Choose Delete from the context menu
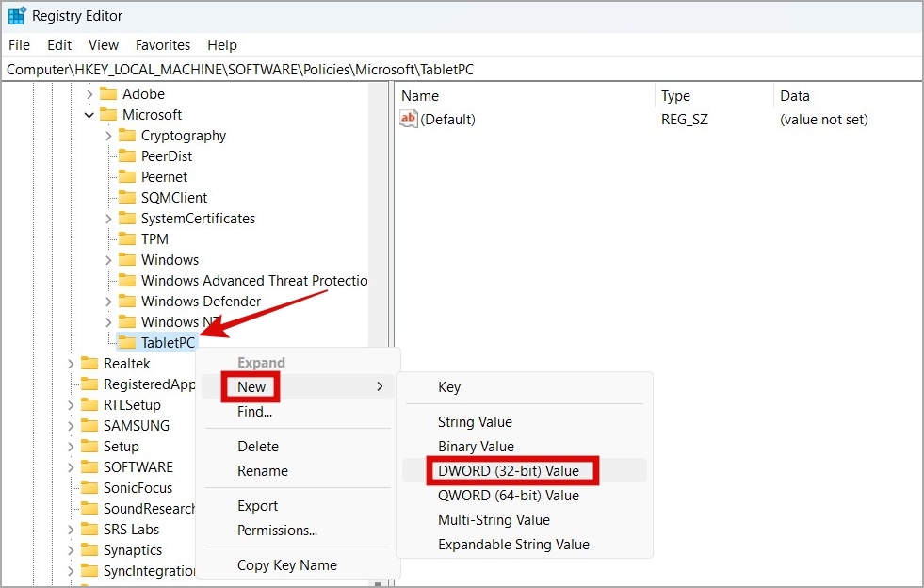 [x=298, y=447]
